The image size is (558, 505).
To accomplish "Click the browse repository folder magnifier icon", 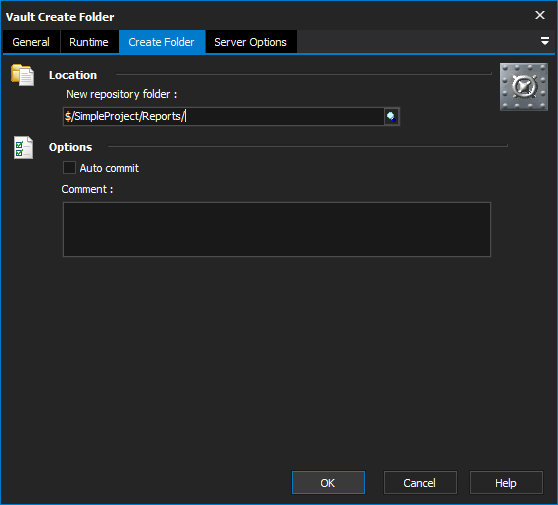I will click(x=391, y=116).
